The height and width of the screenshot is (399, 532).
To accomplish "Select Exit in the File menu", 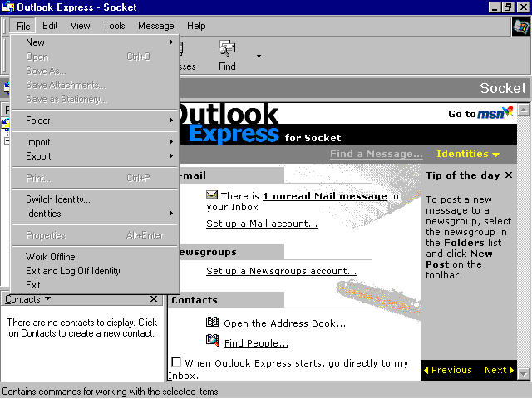I will click(95, 285).
